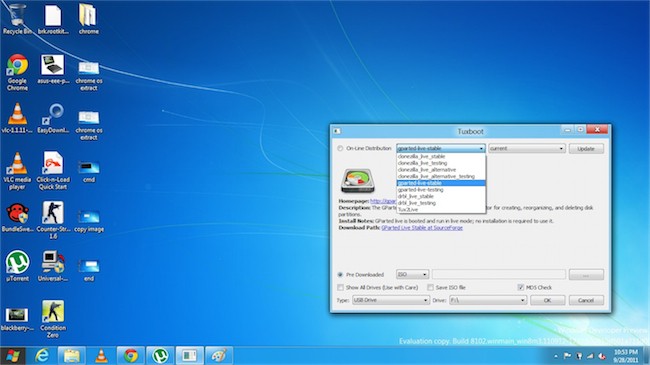Select VLC media player desktop shortcut
Image resolution: width=650 pixels, height=365 pixels.
[17, 171]
